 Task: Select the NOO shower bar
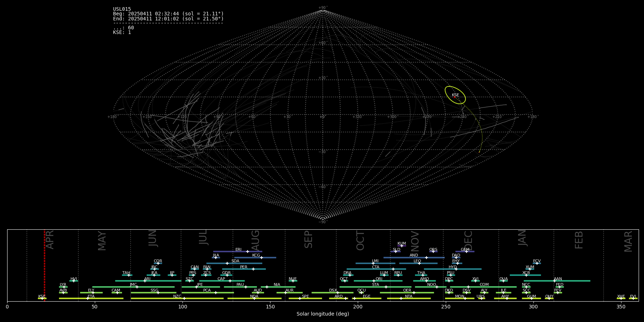click(x=431, y=287)
